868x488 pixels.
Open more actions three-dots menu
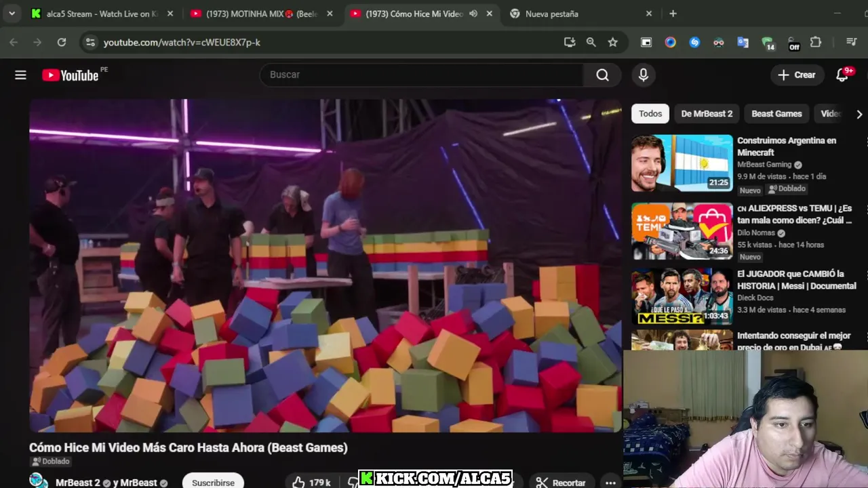(610, 483)
